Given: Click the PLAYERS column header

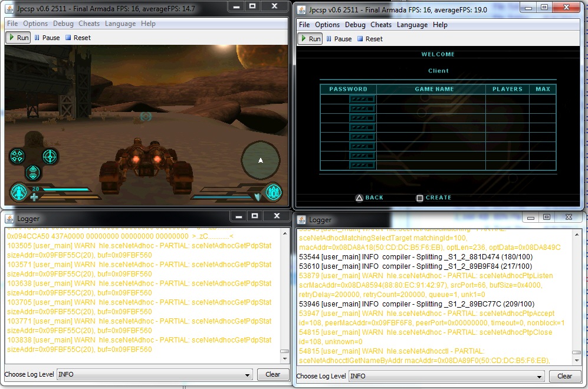Looking at the screenshot, I should (x=507, y=89).
